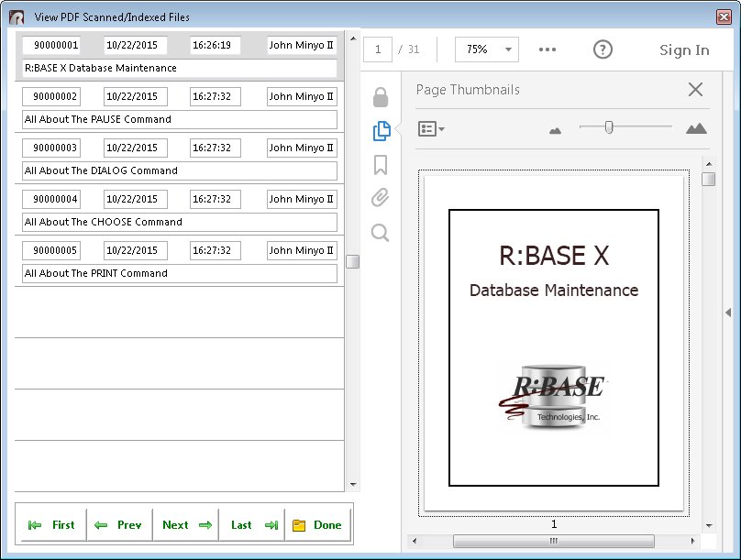Image resolution: width=741 pixels, height=560 pixels.
Task: Open the Attachments paperclip icon
Action: point(381,198)
